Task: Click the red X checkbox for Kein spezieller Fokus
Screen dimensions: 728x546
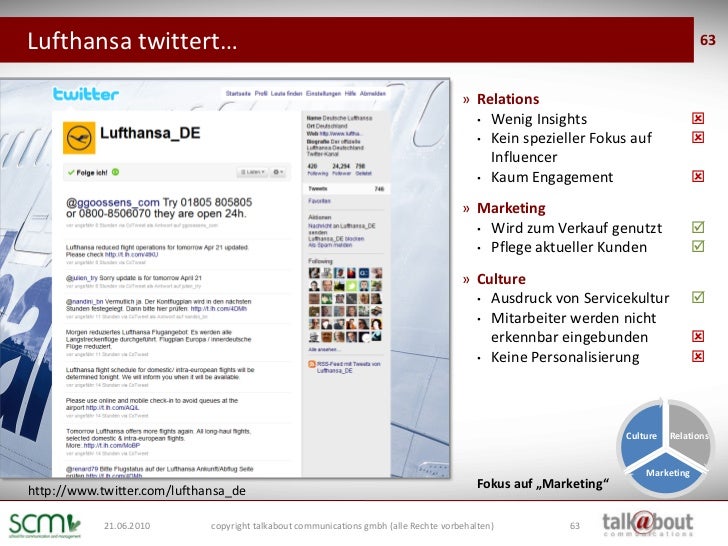Action: point(697,137)
